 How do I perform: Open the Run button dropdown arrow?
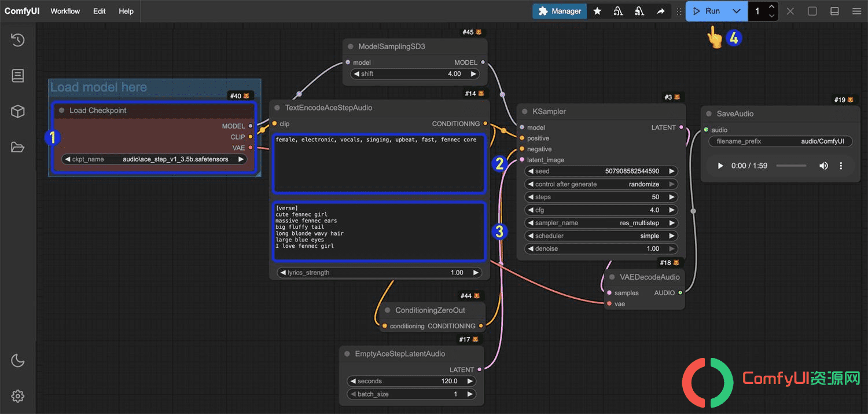(x=736, y=11)
